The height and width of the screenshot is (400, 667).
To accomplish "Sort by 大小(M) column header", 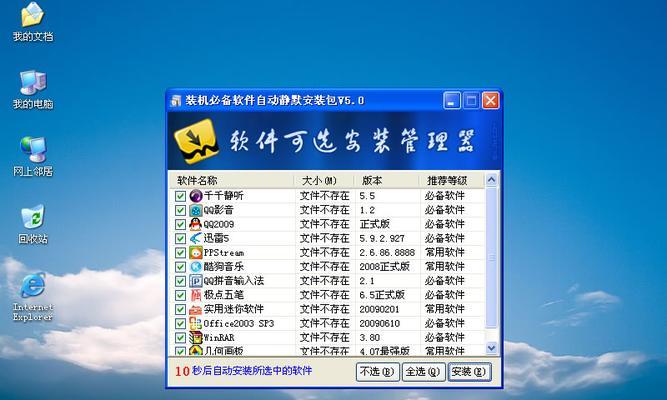I will [324, 180].
